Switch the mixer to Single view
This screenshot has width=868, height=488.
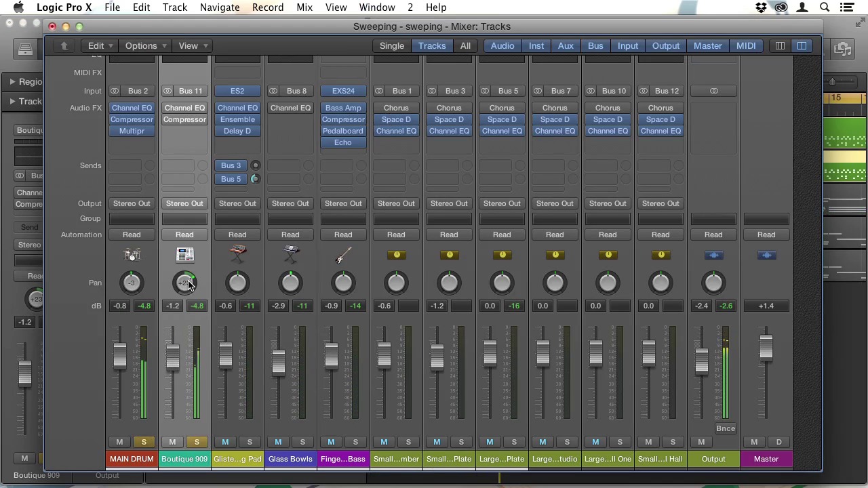(x=392, y=46)
